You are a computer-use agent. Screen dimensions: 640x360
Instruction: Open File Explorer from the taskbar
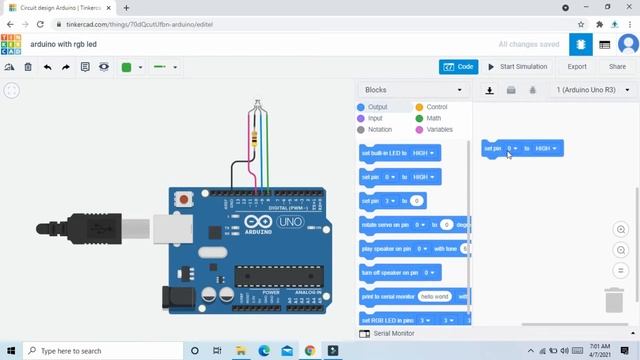(x=241, y=351)
